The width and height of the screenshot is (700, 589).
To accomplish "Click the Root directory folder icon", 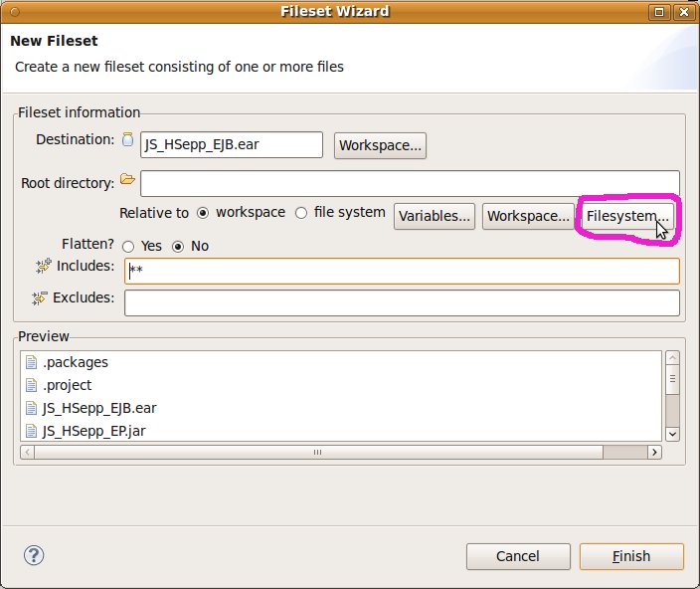I will 126,180.
